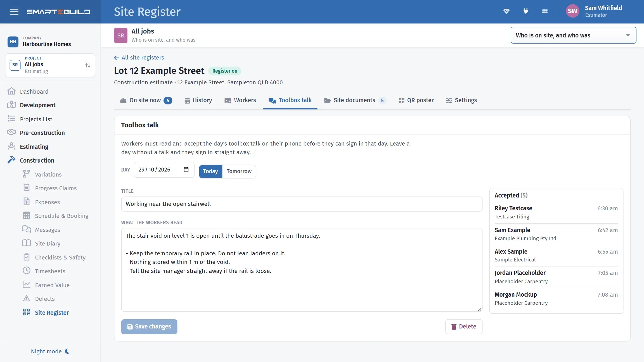This screenshot has width=644, height=362.
Task: Click Save changes button
Action: point(149,327)
